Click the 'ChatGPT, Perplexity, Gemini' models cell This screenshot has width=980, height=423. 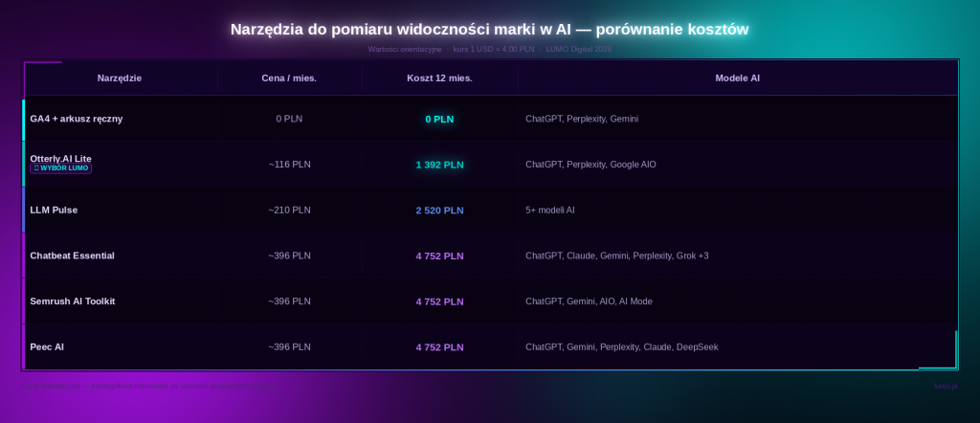tap(582, 119)
